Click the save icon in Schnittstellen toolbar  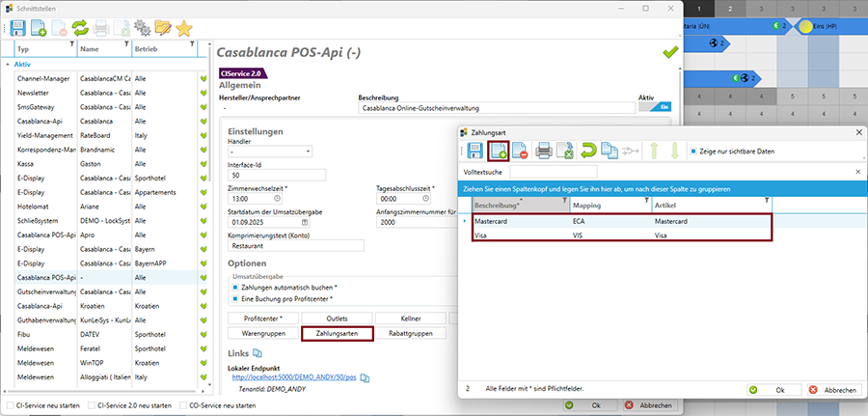coord(17,27)
